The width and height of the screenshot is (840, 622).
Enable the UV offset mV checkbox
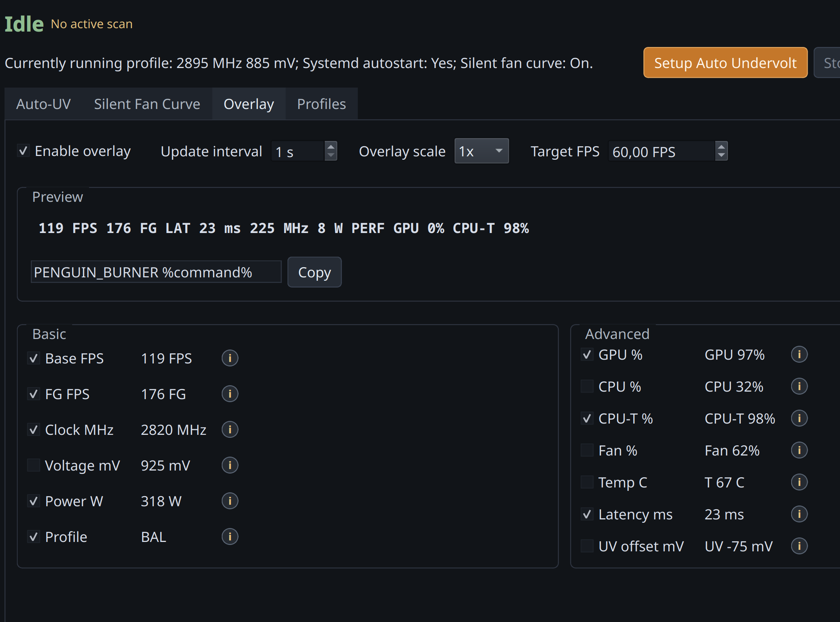tap(587, 546)
